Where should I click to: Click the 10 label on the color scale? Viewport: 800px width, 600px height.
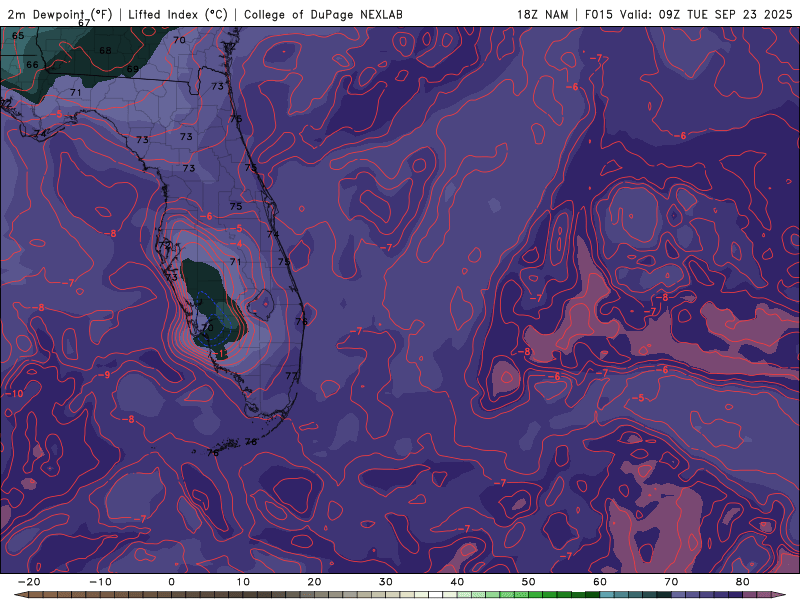tap(243, 582)
